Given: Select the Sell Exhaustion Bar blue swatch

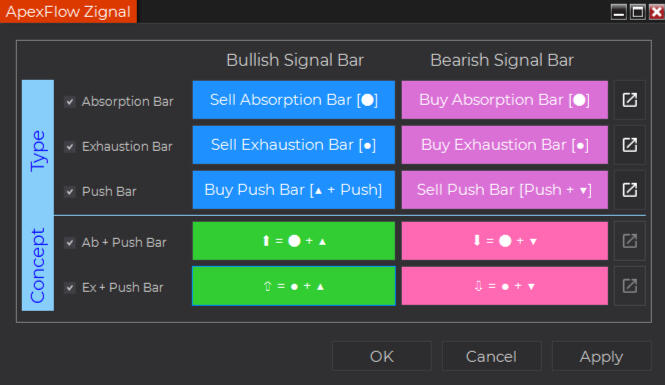Looking at the screenshot, I should click(x=293, y=145).
